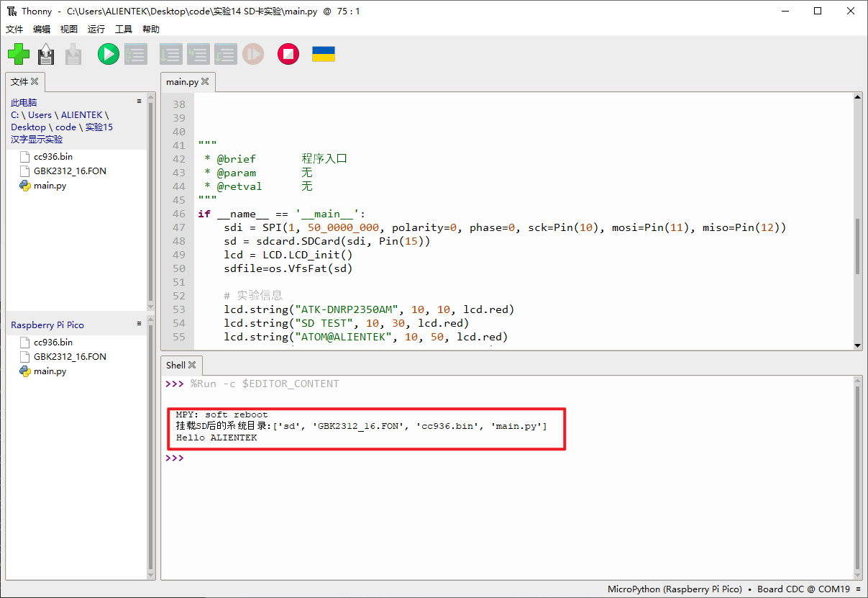Viewport: 868px width, 598px height.
Task: Open the 工具 menu
Action: pyautogui.click(x=124, y=30)
